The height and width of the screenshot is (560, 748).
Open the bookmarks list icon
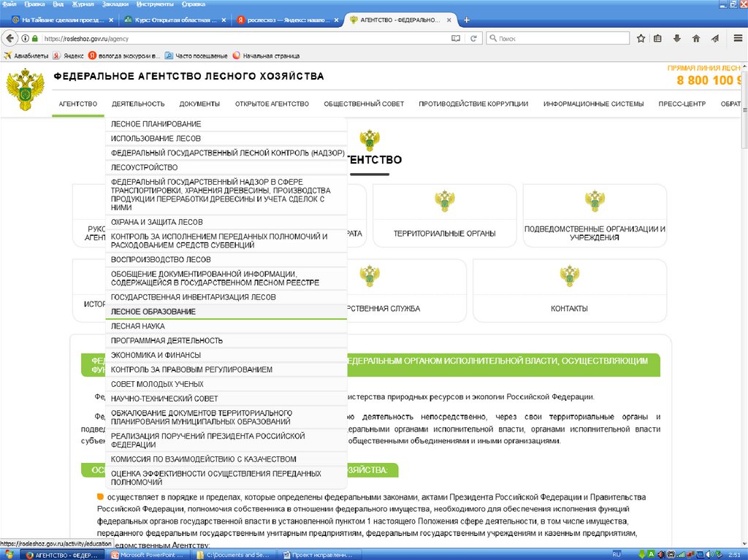point(657,39)
